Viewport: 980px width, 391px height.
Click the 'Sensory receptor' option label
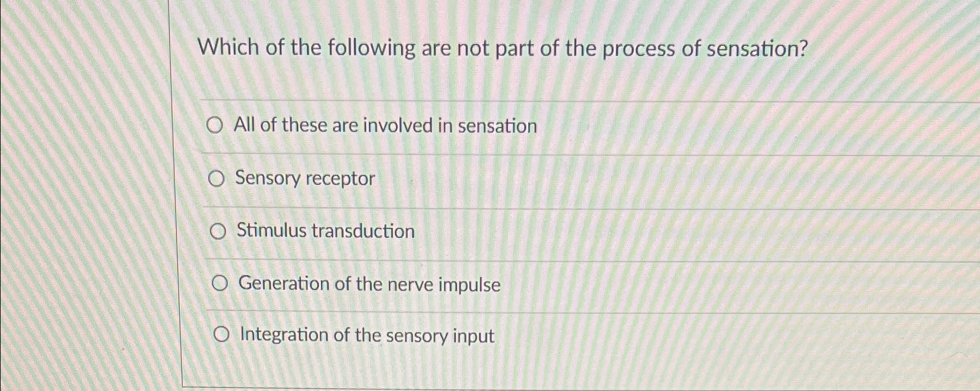[x=306, y=178]
